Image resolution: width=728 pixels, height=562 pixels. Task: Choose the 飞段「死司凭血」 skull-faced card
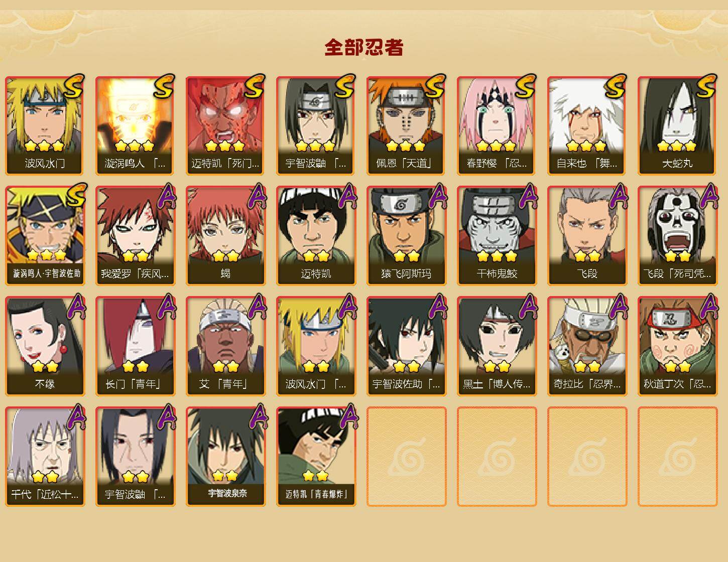point(677,236)
